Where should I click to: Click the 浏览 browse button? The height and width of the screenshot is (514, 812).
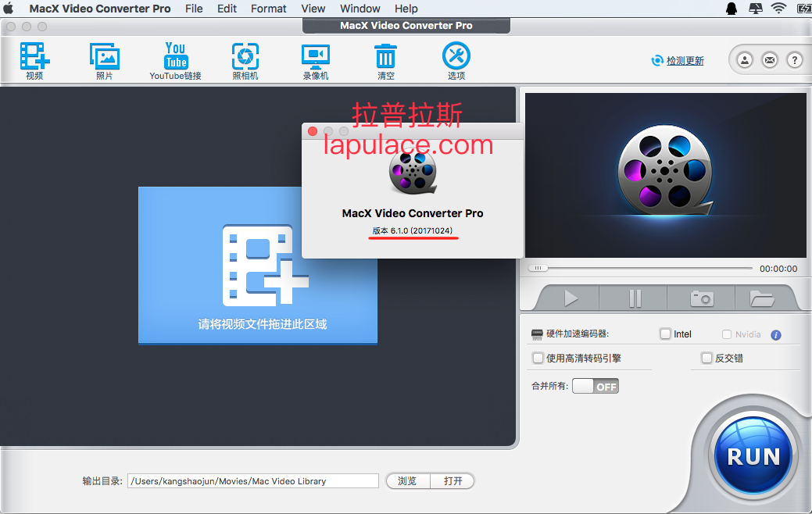point(407,481)
